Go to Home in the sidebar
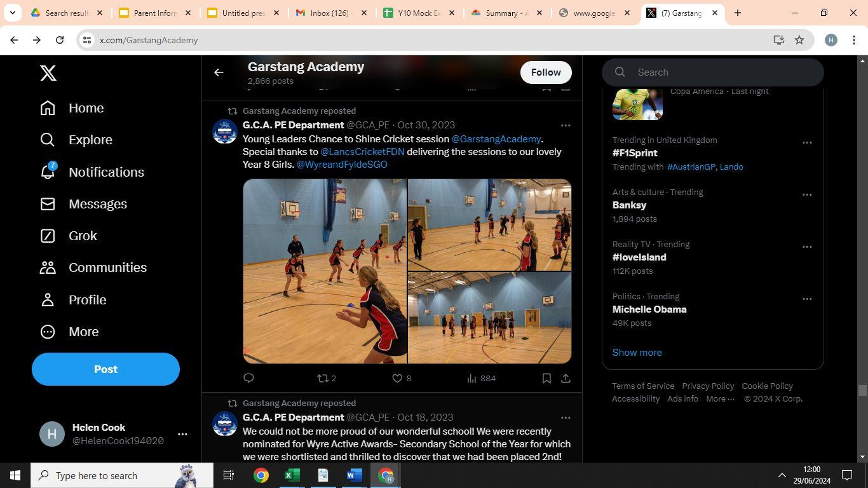Screen dimensions: 868x488 (72, 108)
